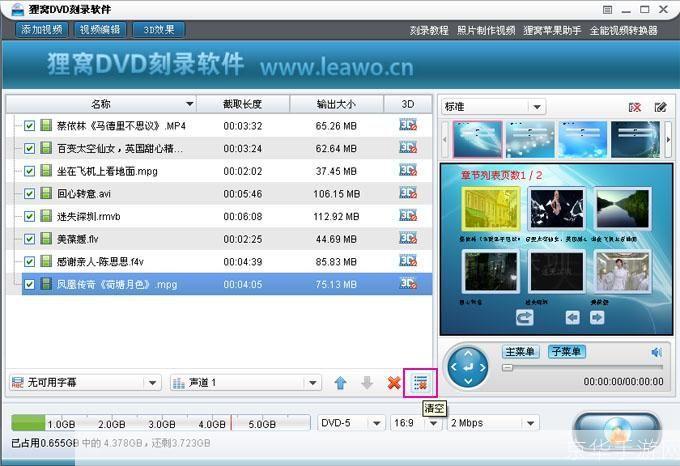
Task: Move selected video down with gray arrow
Action: coord(367,383)
